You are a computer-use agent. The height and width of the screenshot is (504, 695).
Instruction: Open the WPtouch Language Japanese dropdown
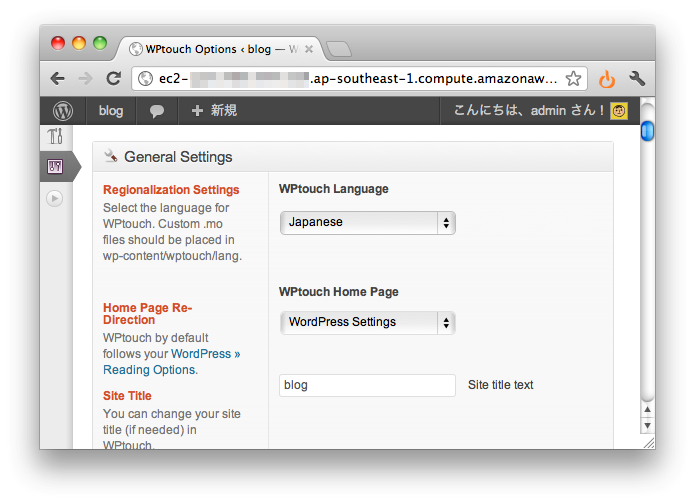(x=367, y=223)
